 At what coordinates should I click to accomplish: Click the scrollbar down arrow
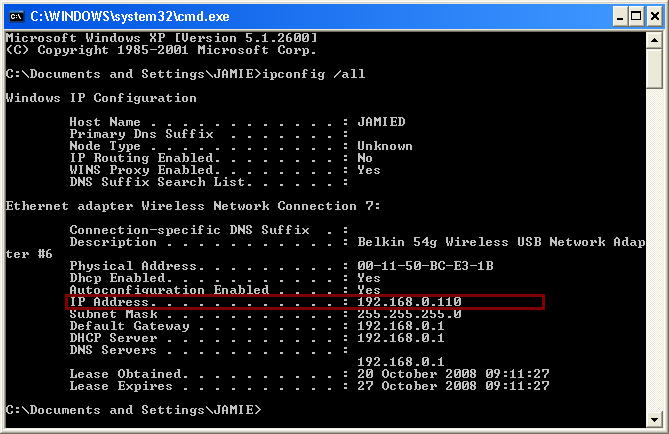654,419
